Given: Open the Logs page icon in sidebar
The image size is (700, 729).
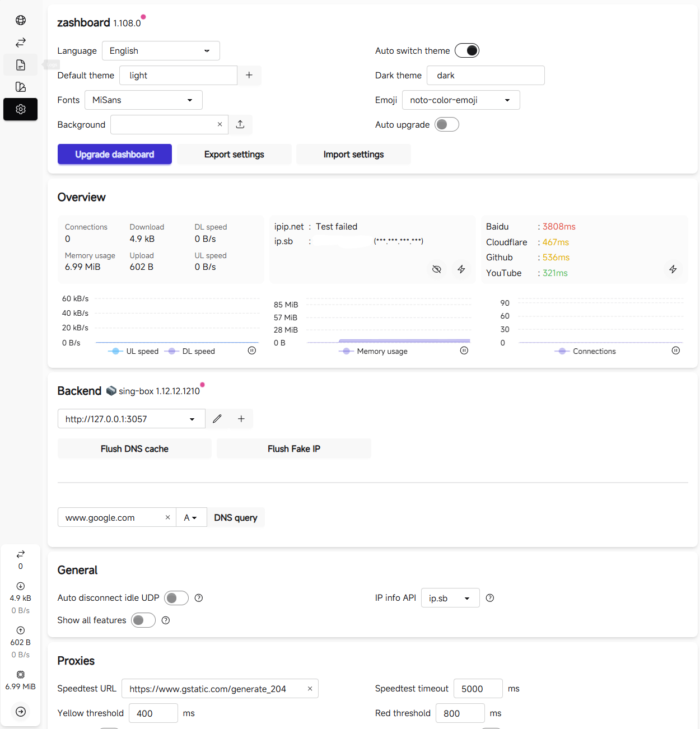Looking at the screenshot, I should (x=21, y=65).
